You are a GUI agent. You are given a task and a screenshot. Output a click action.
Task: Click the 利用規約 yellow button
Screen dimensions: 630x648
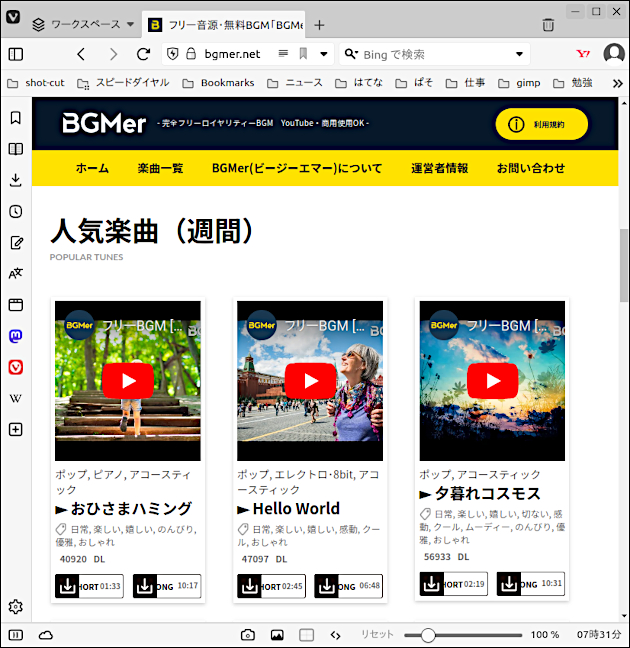(x=542, y=124)
